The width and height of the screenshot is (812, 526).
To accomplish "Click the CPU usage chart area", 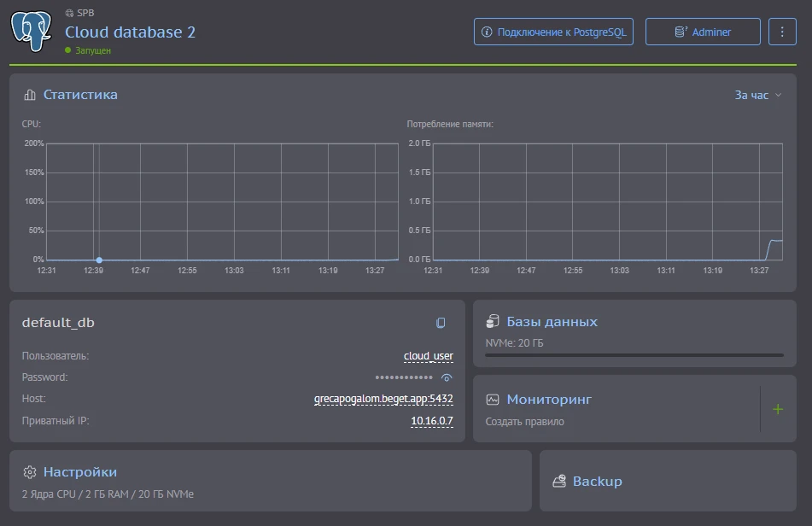I will (222, 202).
